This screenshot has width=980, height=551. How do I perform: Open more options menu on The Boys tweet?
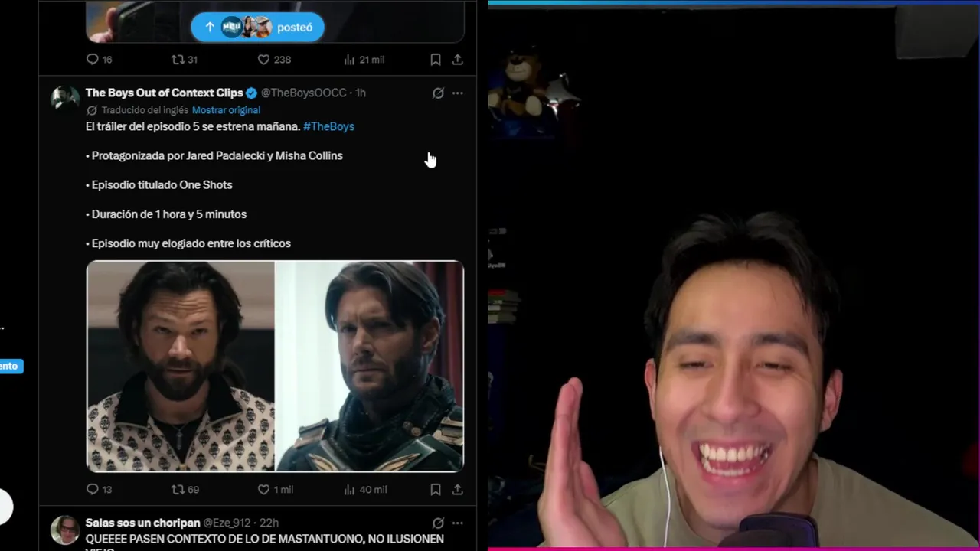coord(457,93)
